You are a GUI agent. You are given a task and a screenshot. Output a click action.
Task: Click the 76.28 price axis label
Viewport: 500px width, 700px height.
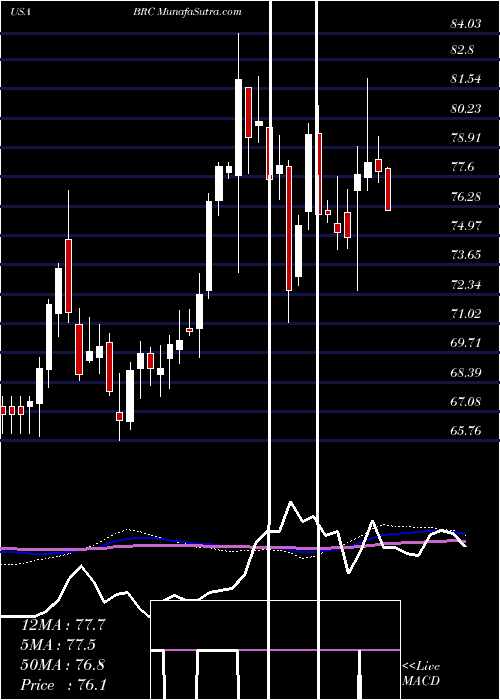tap(466, 197)
